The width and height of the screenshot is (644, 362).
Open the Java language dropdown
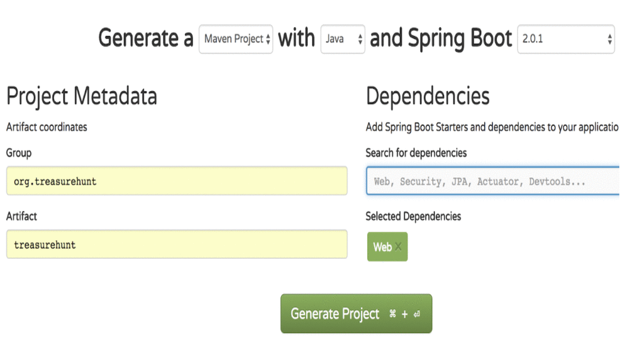343,39
